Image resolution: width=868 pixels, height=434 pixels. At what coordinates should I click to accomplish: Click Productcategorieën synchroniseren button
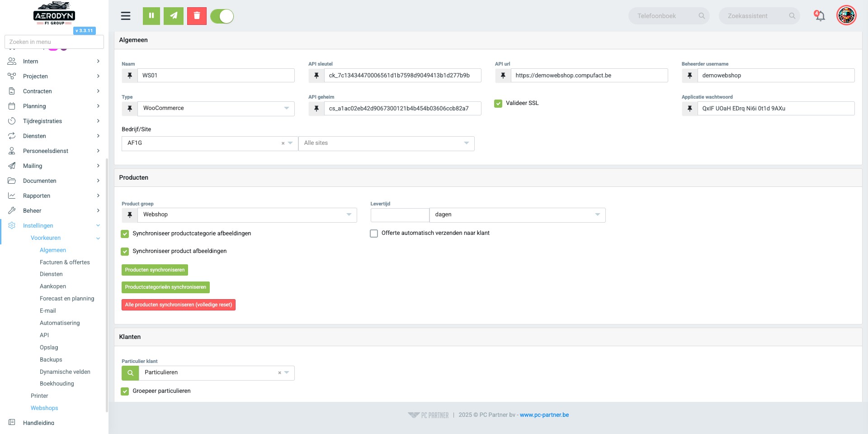pyautogui.click(x=165, y=287)
